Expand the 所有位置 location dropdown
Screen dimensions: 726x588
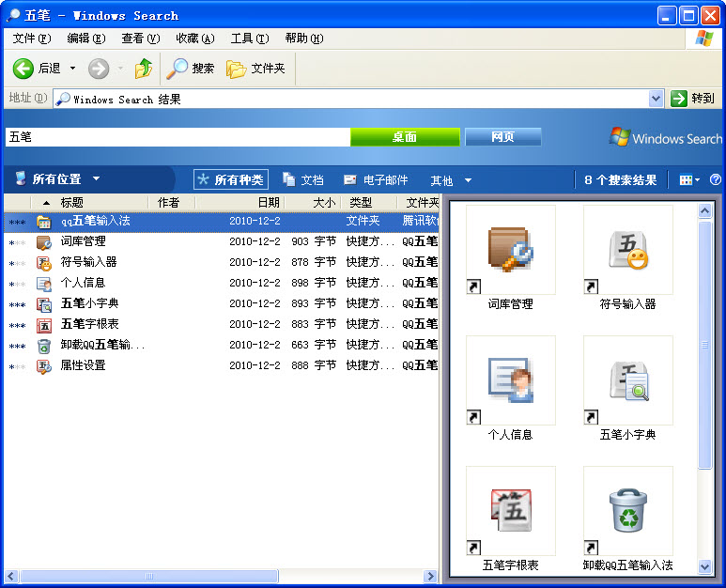(58, 179)
